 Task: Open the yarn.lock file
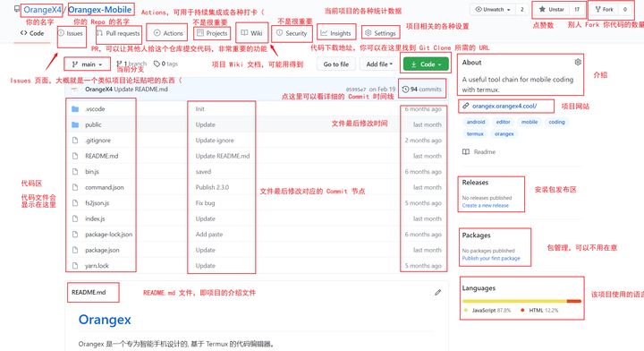coord(97,266)
